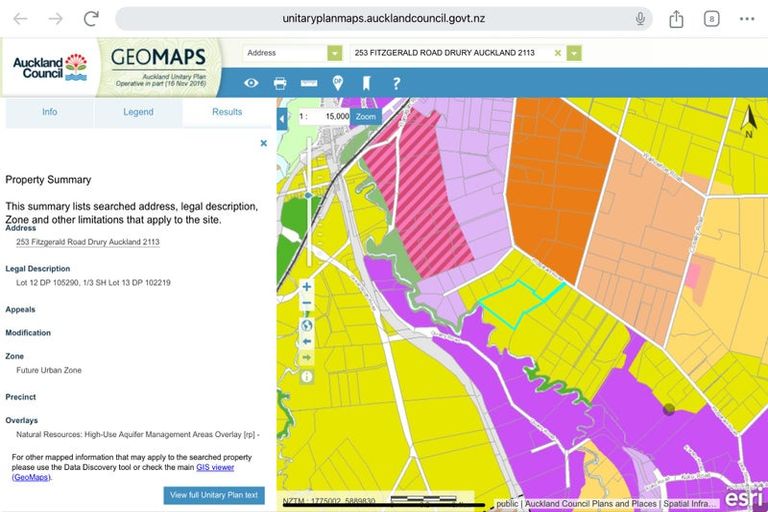This screenshot has height=512, width=768.
Task: Zoom out with the map minus button
Action: [307, 304]
